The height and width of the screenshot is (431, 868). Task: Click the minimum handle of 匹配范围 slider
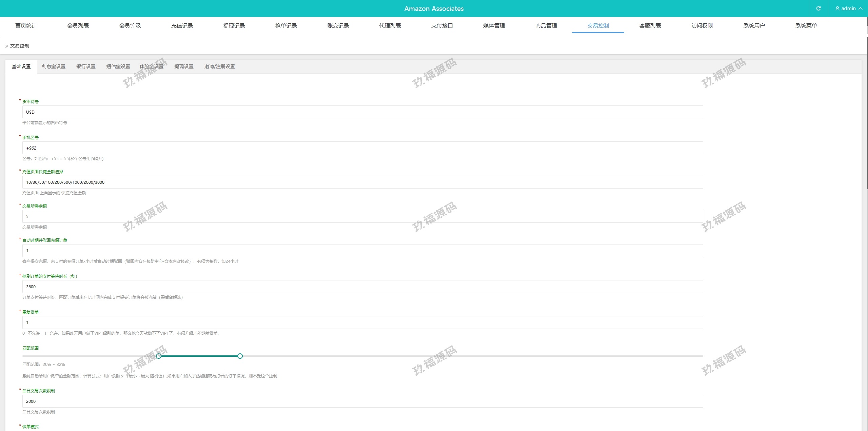coord(159,356)
